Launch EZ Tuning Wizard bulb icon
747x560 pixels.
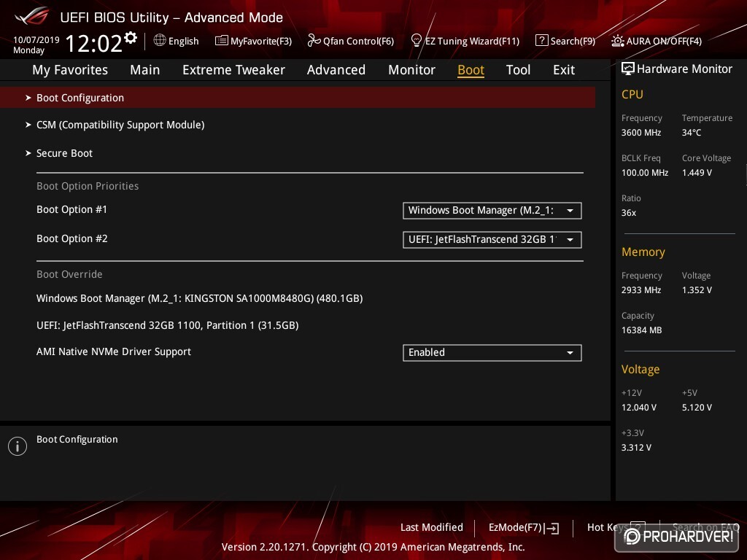[416, 40]
